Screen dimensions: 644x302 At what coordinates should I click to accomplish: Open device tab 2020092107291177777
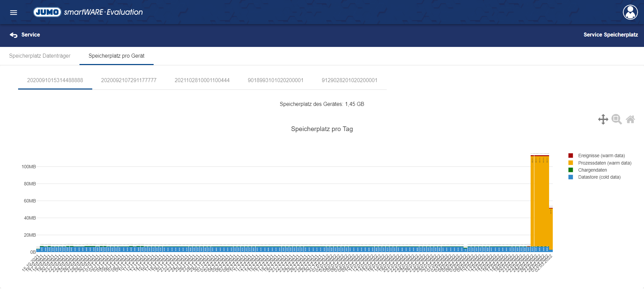point(129,80)
